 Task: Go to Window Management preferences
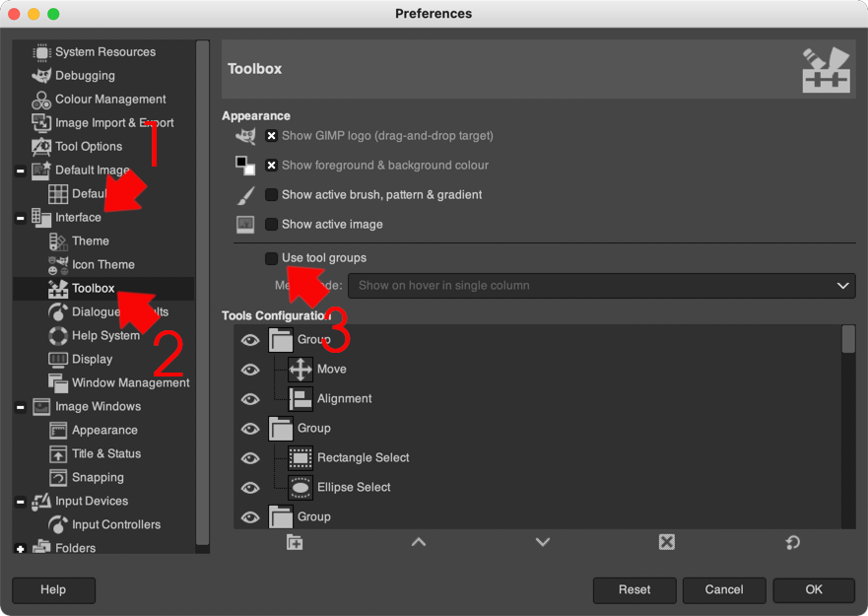[x=130, y=382]
